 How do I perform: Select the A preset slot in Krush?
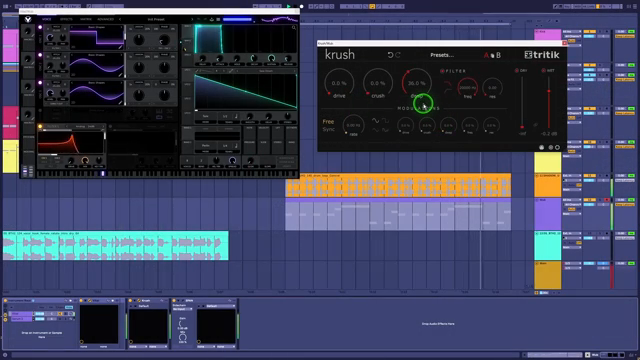click(x=486, y=55)
